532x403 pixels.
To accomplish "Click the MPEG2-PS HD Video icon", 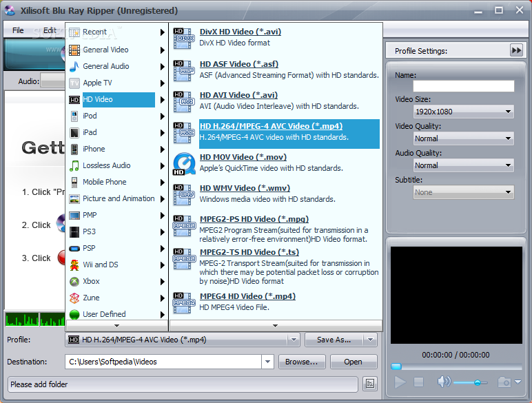I will coord(184,225).
